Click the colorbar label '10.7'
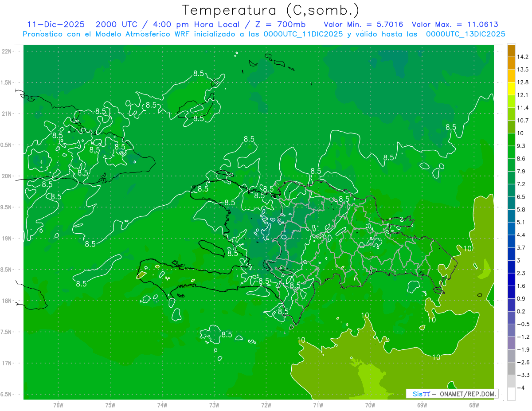Image resolution: width=532 pixels, height=411 pixels. pos(523,121)
